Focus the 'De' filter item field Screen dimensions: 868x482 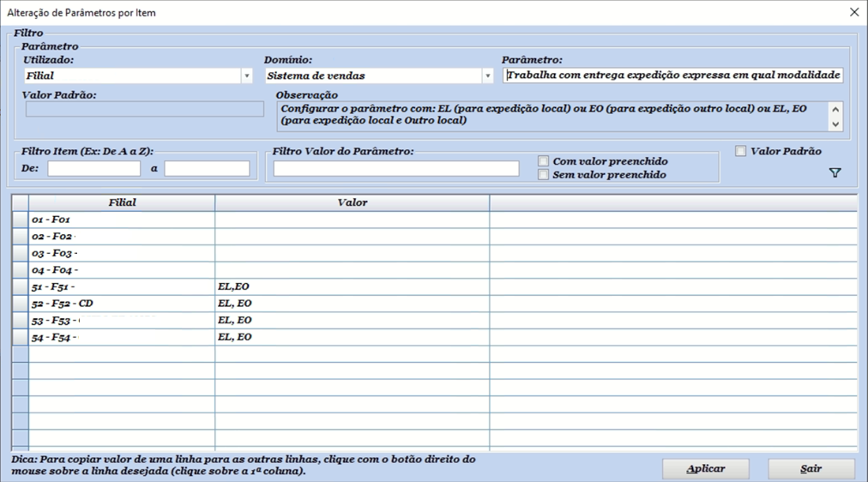coord(93,169)
